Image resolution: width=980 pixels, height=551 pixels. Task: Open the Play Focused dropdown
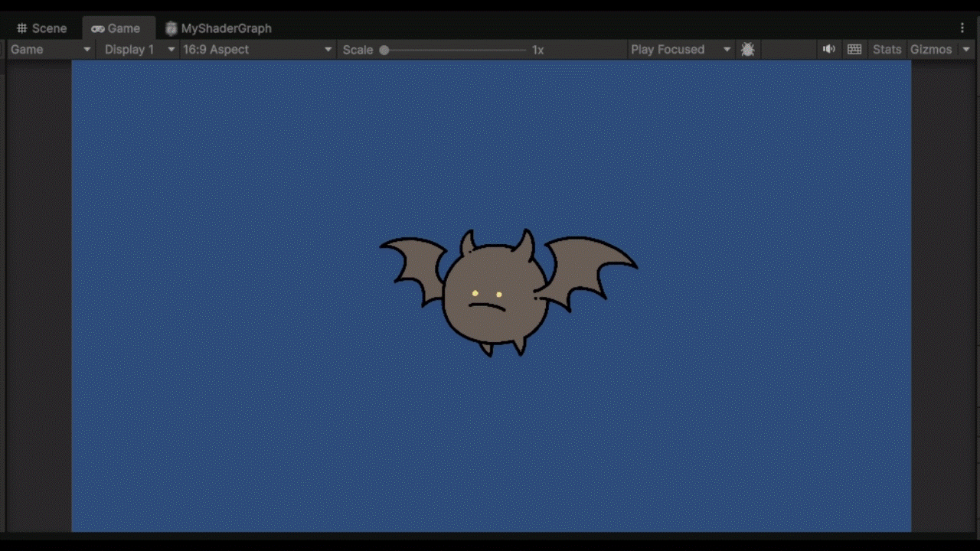pyautogui.click(x=680, y=50)
